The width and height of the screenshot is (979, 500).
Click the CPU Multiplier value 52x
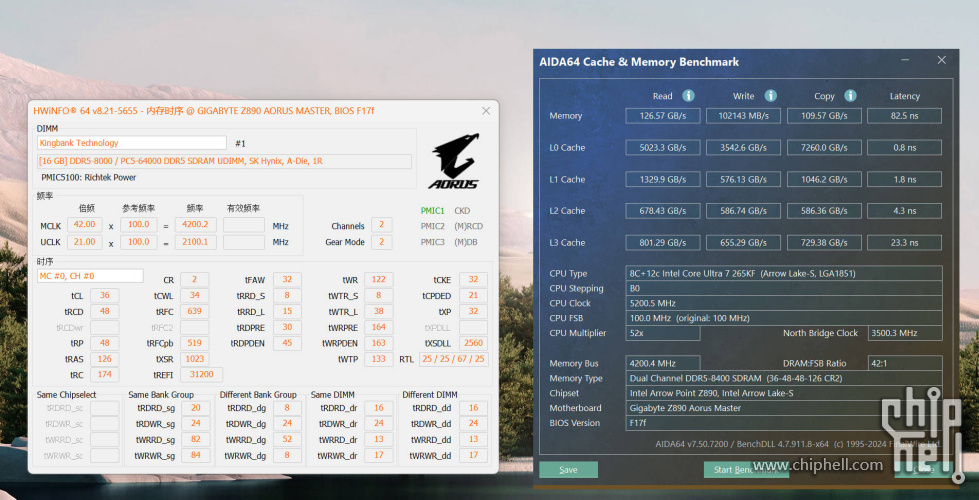662,333
